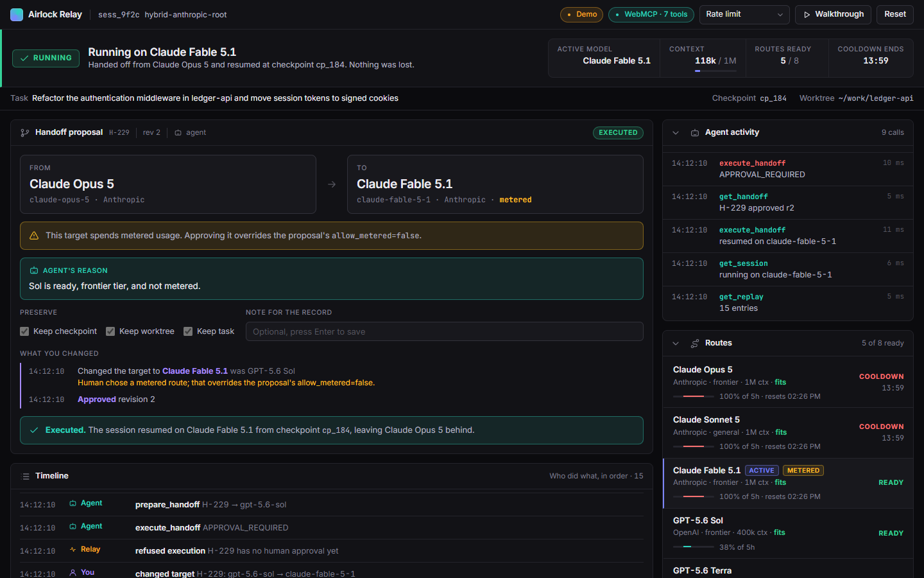Click the Agent activity robot icon
This screenshot has width=924, height=578.
(x=694, y=132)
